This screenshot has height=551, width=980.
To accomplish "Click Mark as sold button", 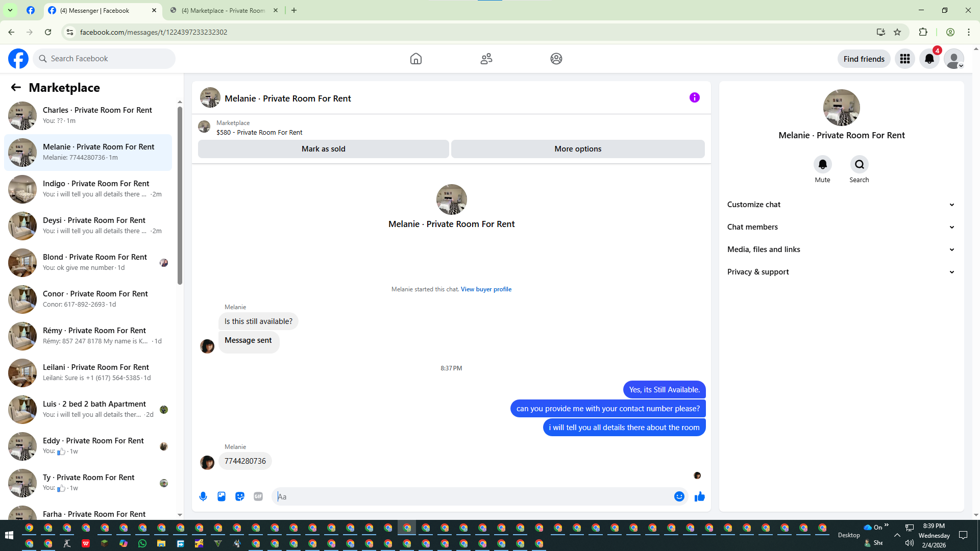I will pyautogui.click(x=323, y=149).
